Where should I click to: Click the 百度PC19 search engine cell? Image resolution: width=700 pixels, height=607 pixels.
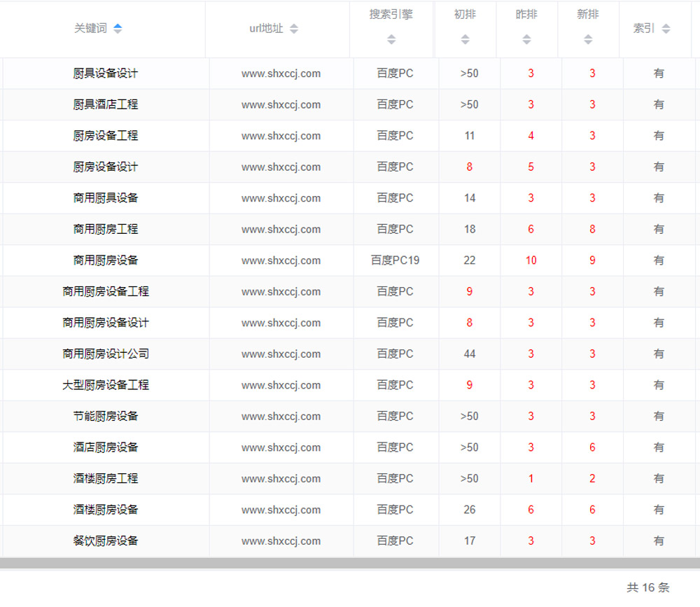[395, 260]
